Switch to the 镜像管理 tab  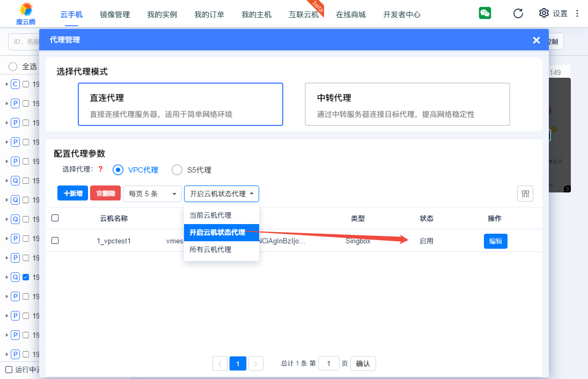(x=115, y=14)
